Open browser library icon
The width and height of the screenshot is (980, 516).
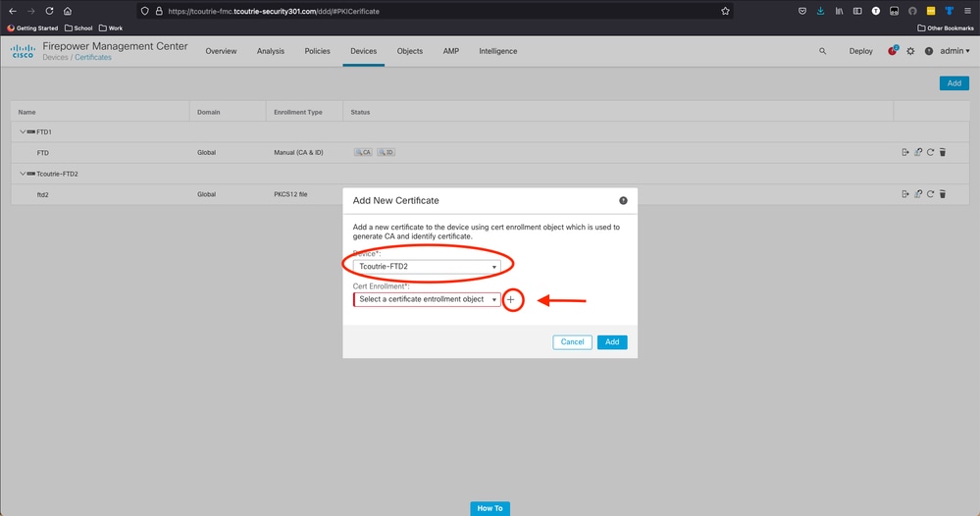(840, 11)
